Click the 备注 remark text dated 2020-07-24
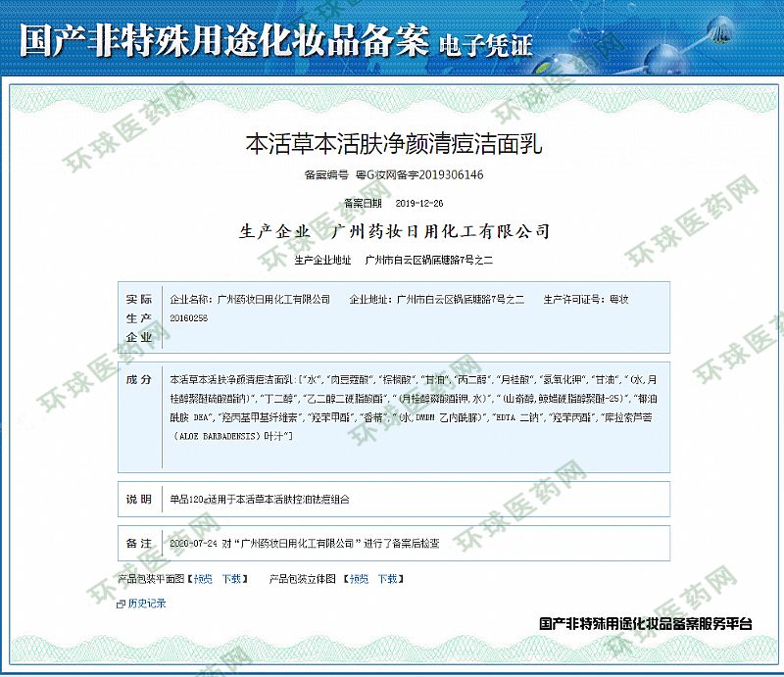The image size is (784, 677). (x=304, y=542)
